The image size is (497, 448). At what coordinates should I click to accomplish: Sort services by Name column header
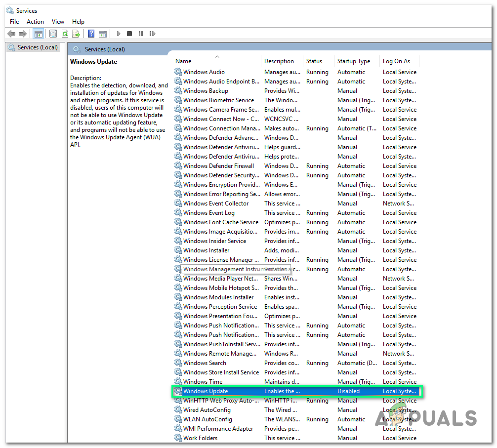tap(183, 61)
